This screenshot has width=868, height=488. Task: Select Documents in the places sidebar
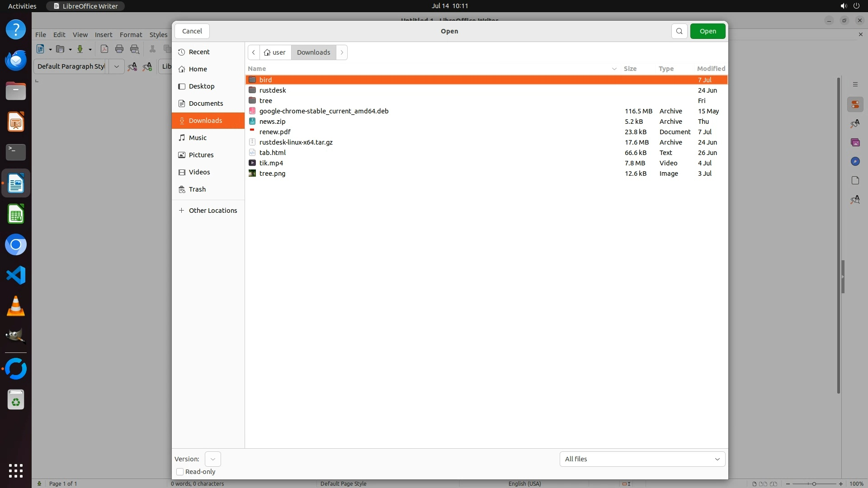[206, 103]
